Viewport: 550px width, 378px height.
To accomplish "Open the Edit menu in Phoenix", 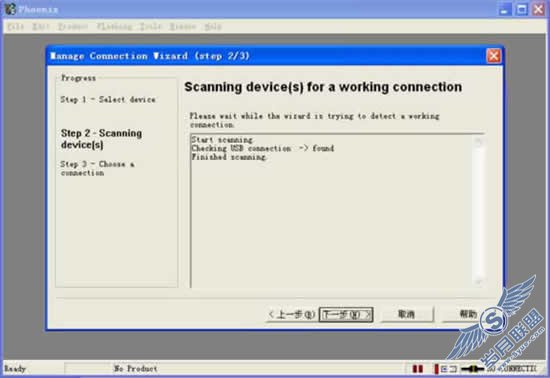I will 40,27.
